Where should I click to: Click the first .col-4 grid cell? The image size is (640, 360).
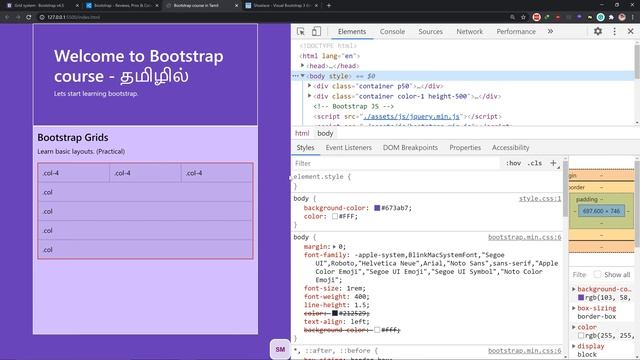74,173
